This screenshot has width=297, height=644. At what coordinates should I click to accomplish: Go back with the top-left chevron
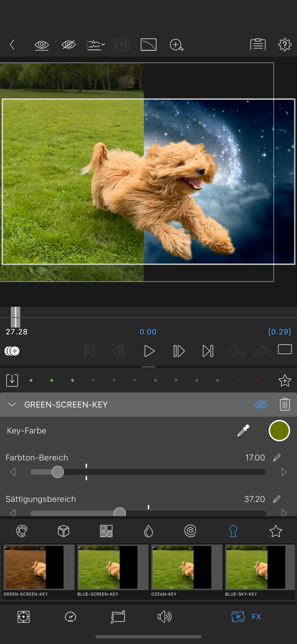(x=12, y=45)
